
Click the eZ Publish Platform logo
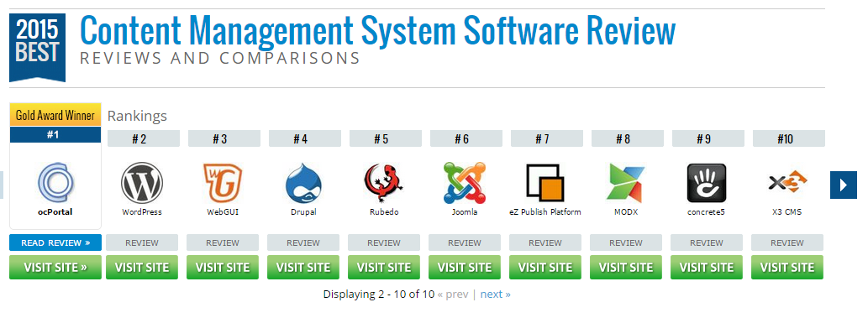point(545,183)
